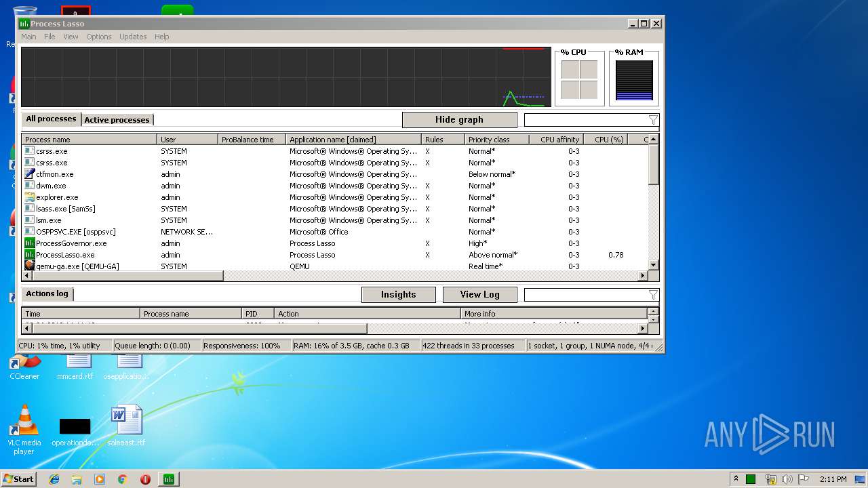Sort by the User column header
Viewport: 868px width, 488px height.
(187, 140)
